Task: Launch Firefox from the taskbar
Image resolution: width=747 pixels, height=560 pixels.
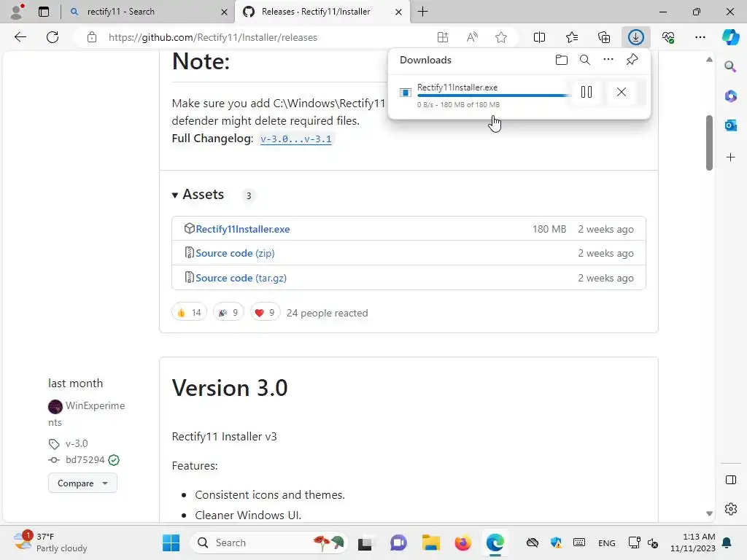Action: pos(462,542)
